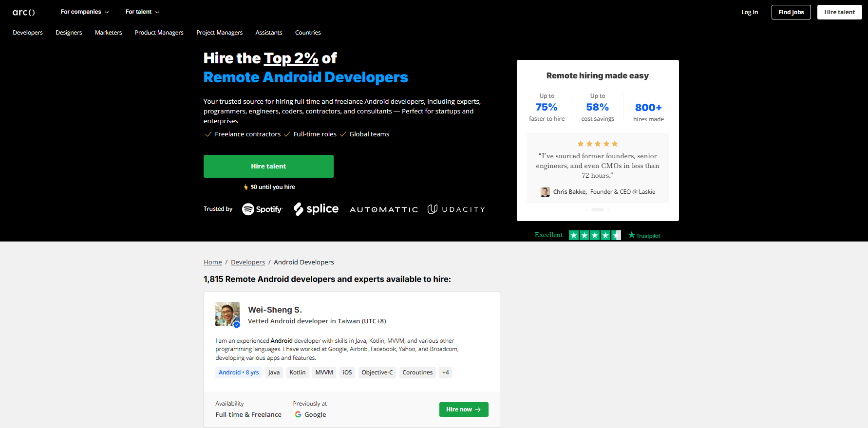Follow the Developers breadcrumb link
Image resolution: width=868 pixels, height=428 pixels.
tap(247, 262)
